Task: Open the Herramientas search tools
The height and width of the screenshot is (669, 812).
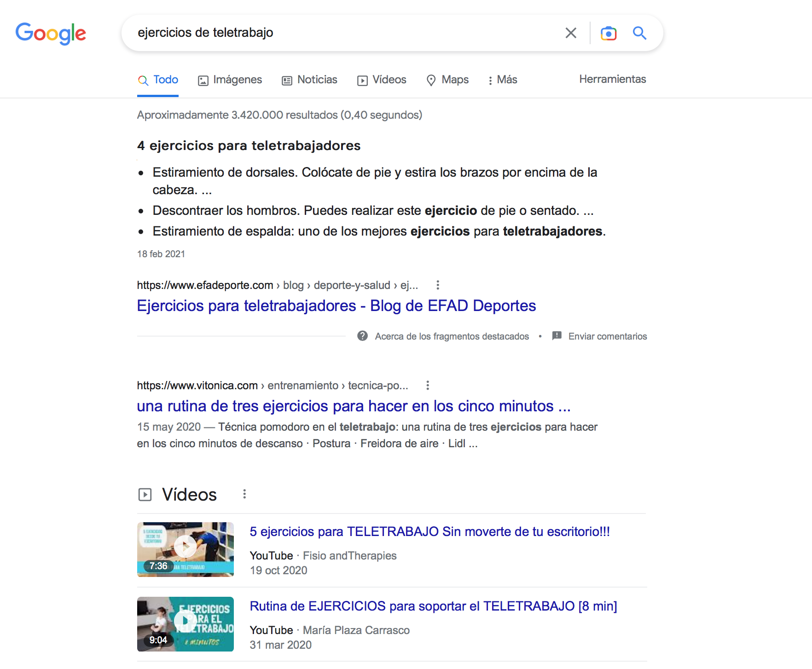Action: tap(612, 80)
